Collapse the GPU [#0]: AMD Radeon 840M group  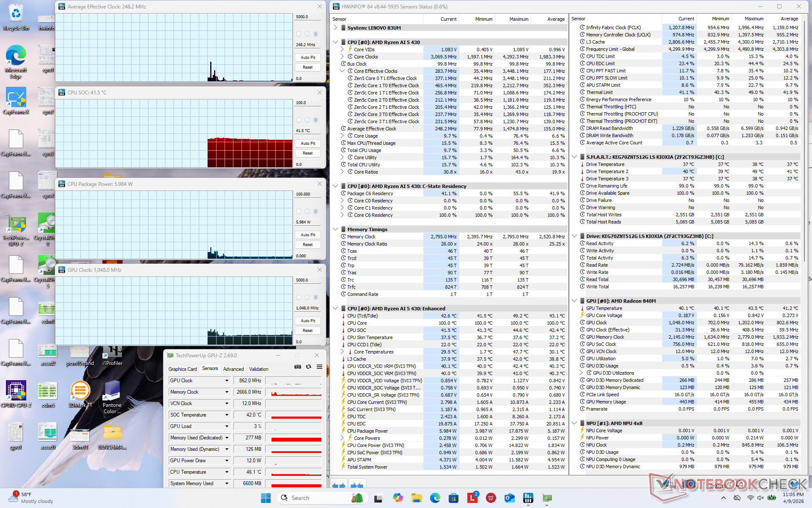pyautogui.click(x=574, y=301)
